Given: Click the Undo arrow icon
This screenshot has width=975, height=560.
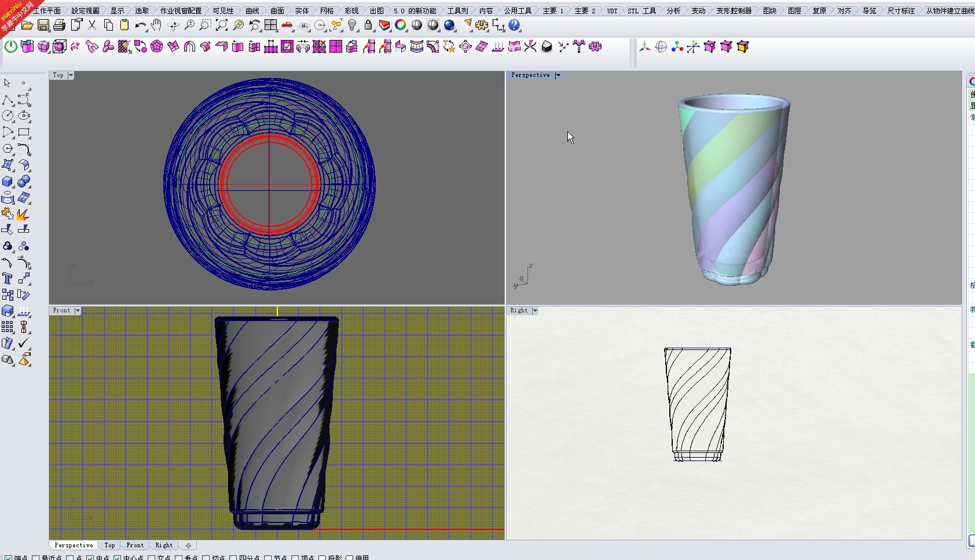Looking at the screenshot, I should (x=141, y=25).
